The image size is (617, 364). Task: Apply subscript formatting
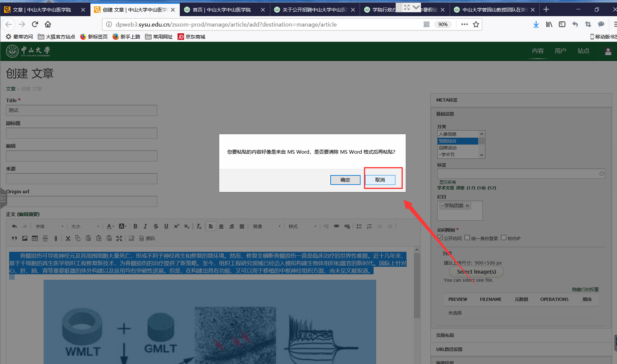pyautogui.click(x=187, y=226)
